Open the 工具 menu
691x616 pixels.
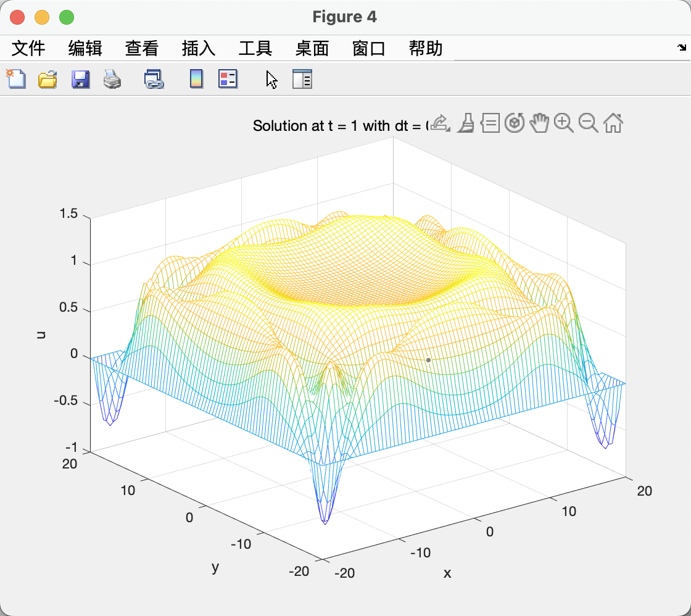255,49
